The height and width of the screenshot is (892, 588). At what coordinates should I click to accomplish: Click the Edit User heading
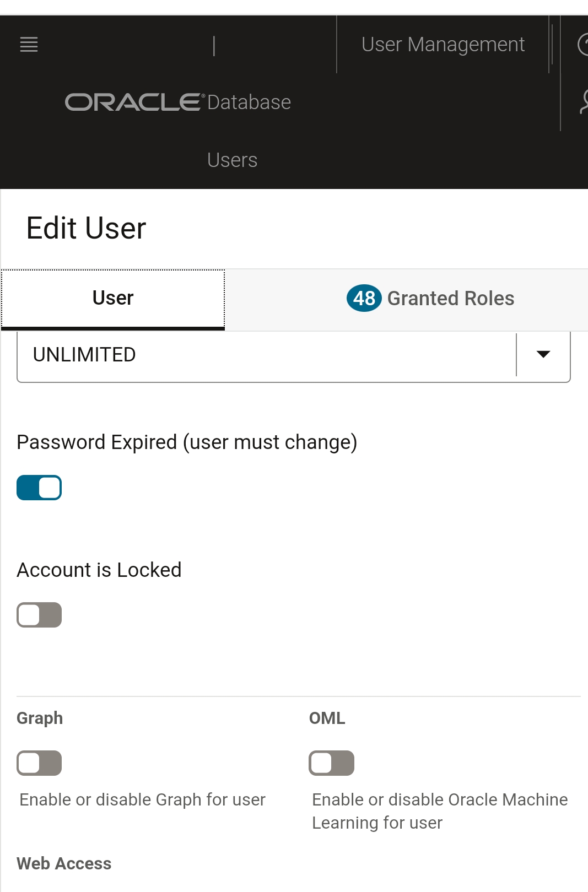click(x=86, y=228)
